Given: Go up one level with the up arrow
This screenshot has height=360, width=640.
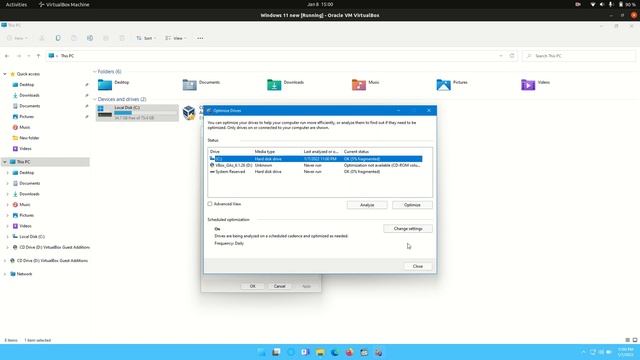Looking at the screenshot, I should (x=38, y=56).
